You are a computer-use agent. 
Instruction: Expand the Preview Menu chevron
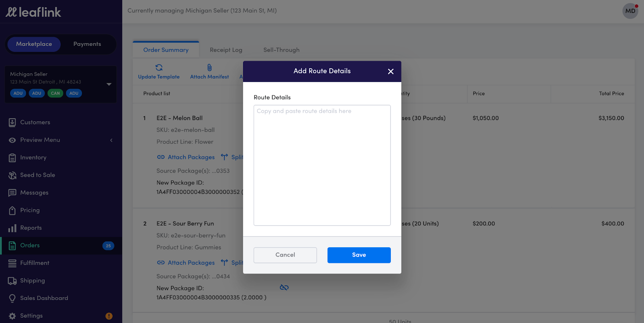[x=111, y=140]
